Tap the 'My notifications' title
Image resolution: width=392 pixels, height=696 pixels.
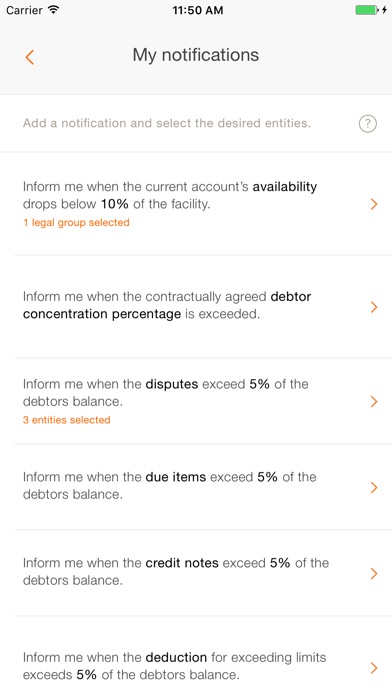tap(196, 55)
